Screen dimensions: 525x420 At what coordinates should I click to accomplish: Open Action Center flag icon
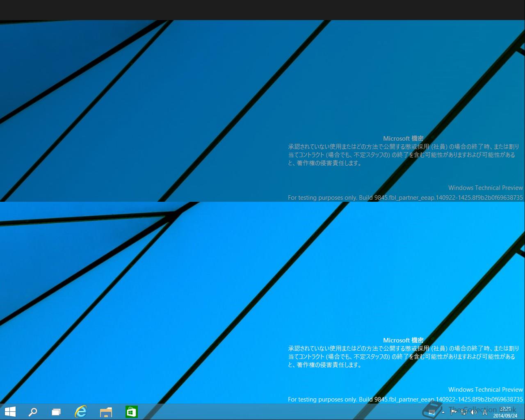(x=454, y=412)
